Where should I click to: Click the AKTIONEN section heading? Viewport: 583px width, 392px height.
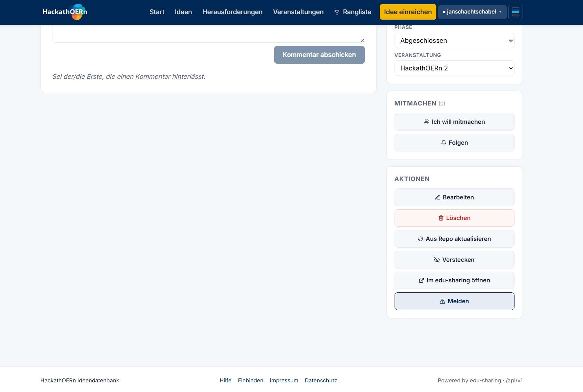(x=412, y=179)
